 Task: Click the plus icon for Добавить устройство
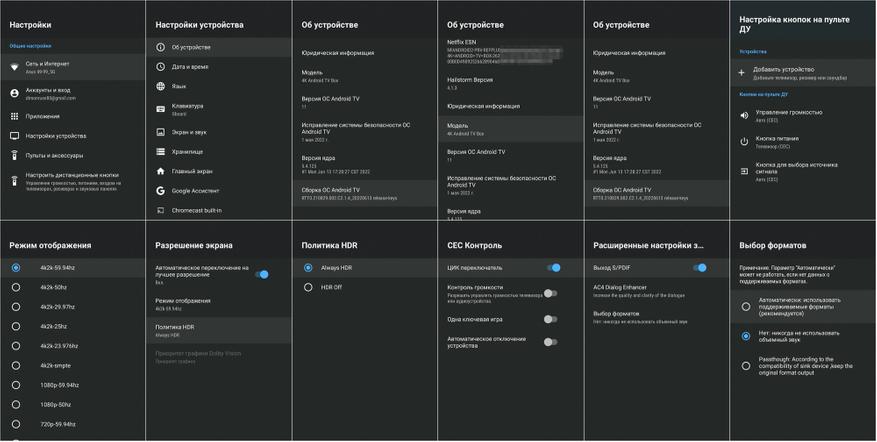tap(742, 73)
